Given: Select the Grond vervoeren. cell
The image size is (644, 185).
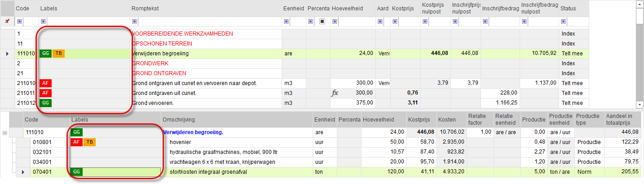Looking at the screenshot, I should [x=206, y=103].
